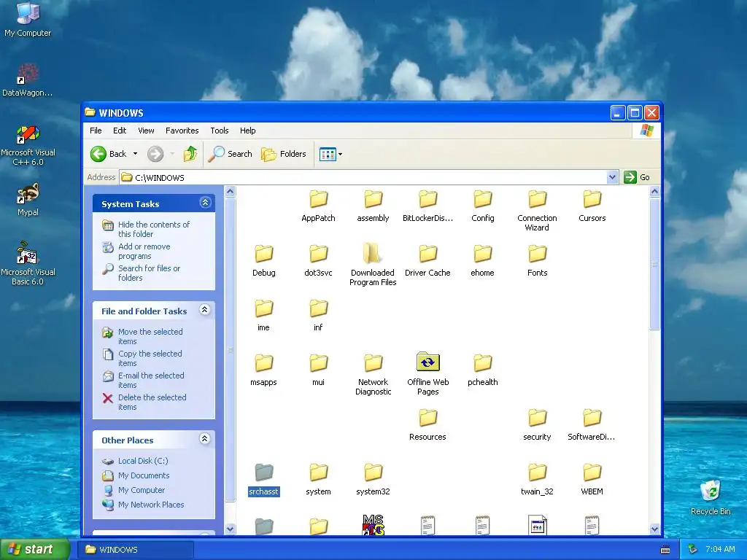Select the Config folder
747x560 pixels.
click(x=483, y=206)
